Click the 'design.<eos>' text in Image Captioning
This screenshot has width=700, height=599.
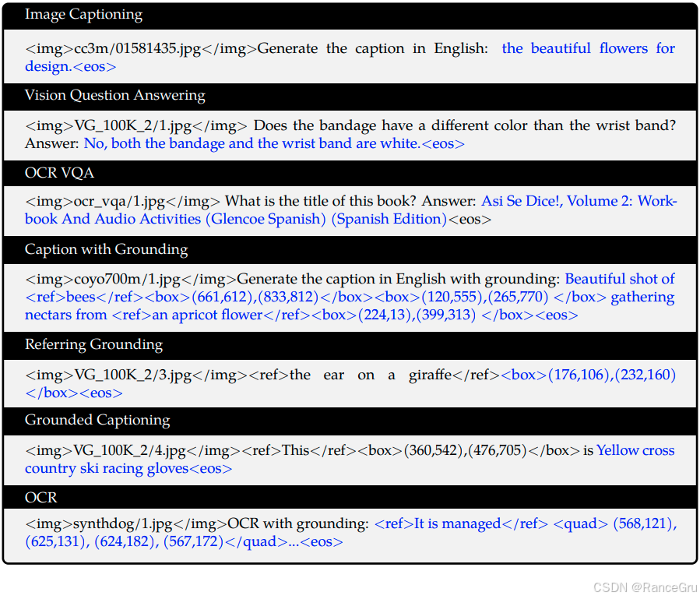click(71, 66)
